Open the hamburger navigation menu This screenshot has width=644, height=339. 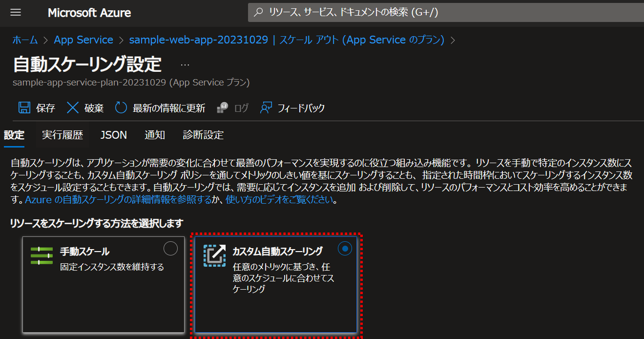pos(16,12)
